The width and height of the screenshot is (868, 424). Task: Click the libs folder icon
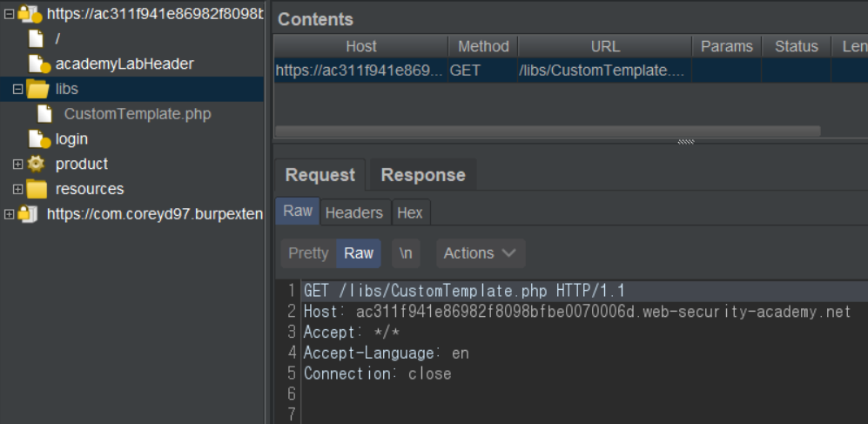37,89
